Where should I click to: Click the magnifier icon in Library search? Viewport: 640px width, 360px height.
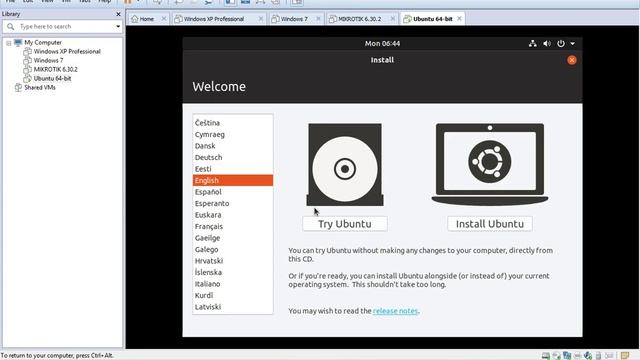[11, 27]
